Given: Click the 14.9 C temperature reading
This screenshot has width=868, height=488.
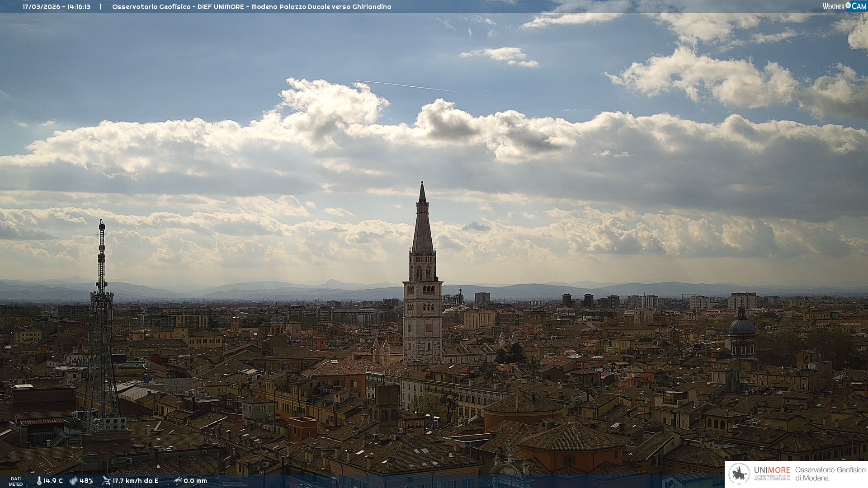Looking at the screenshot, I should [53, 481].
